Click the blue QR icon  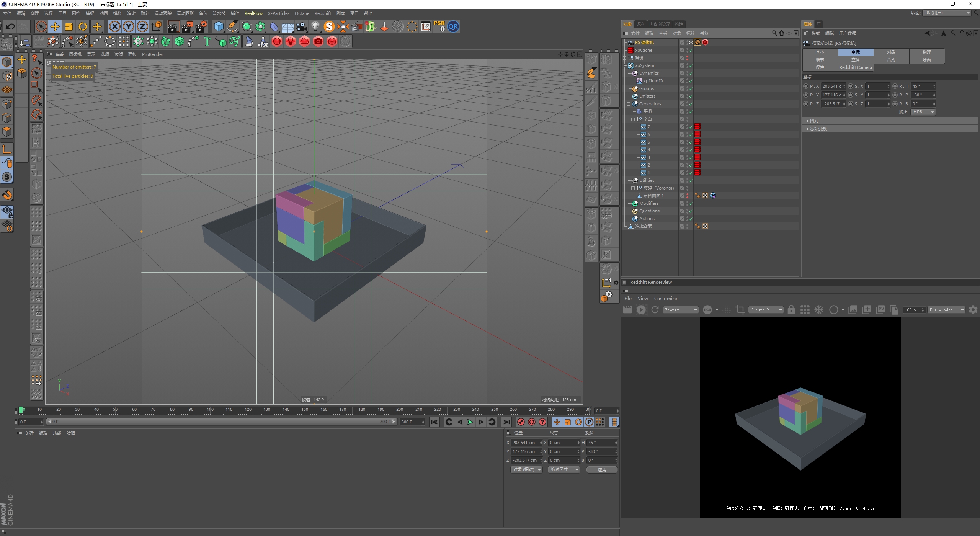click(x=453, y=26)
